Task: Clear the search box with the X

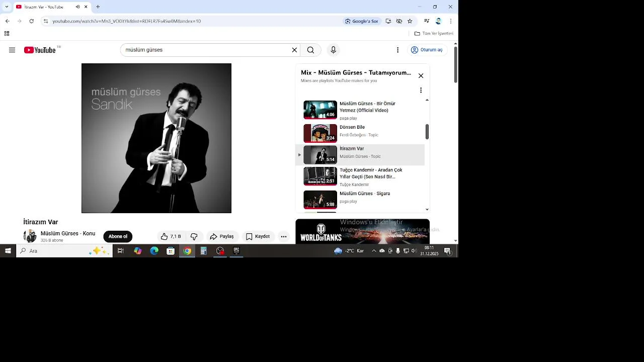Action: click(294, 50)
